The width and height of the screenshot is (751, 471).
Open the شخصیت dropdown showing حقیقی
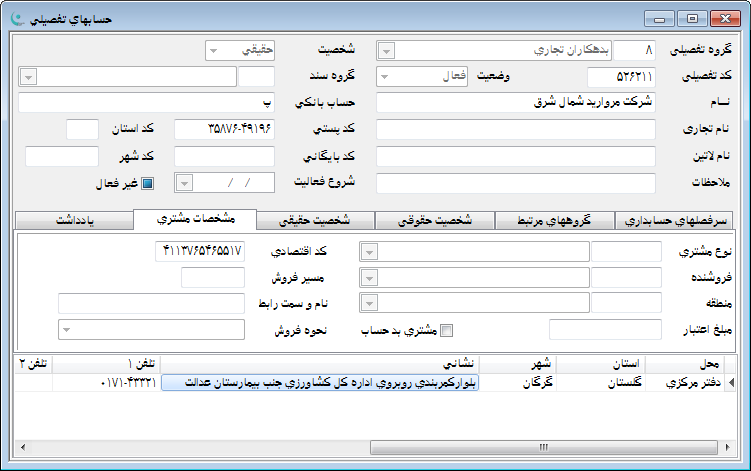pyautogui.click(x=213, y=50)
